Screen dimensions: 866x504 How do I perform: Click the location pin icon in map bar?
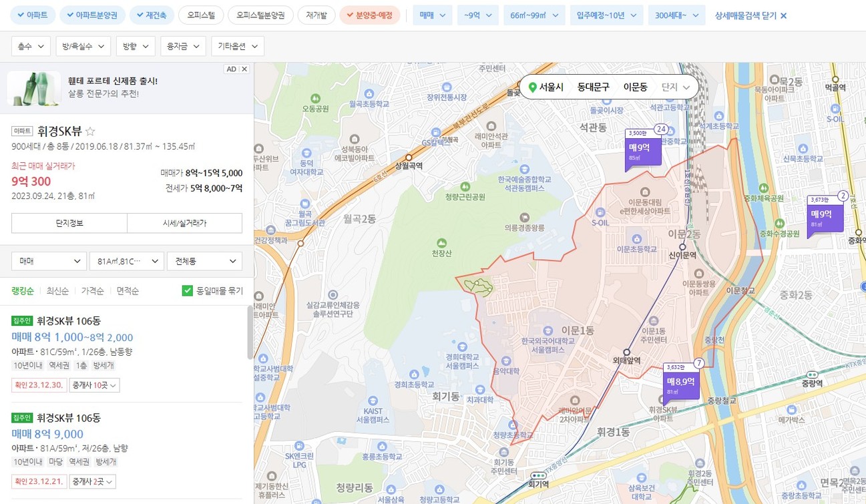tap(532, 87)
